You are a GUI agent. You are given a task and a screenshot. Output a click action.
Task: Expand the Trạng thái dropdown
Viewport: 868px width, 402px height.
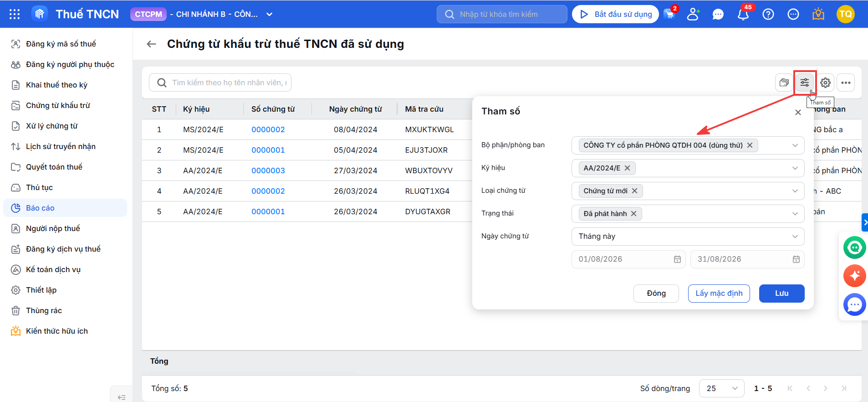pyautogui.click(x=795, y=214)
